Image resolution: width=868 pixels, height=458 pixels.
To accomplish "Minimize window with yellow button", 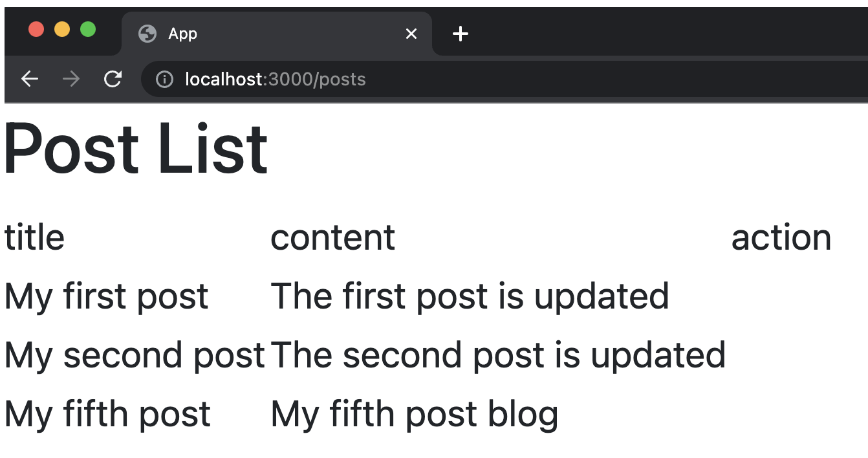I will tap(62, 29).
